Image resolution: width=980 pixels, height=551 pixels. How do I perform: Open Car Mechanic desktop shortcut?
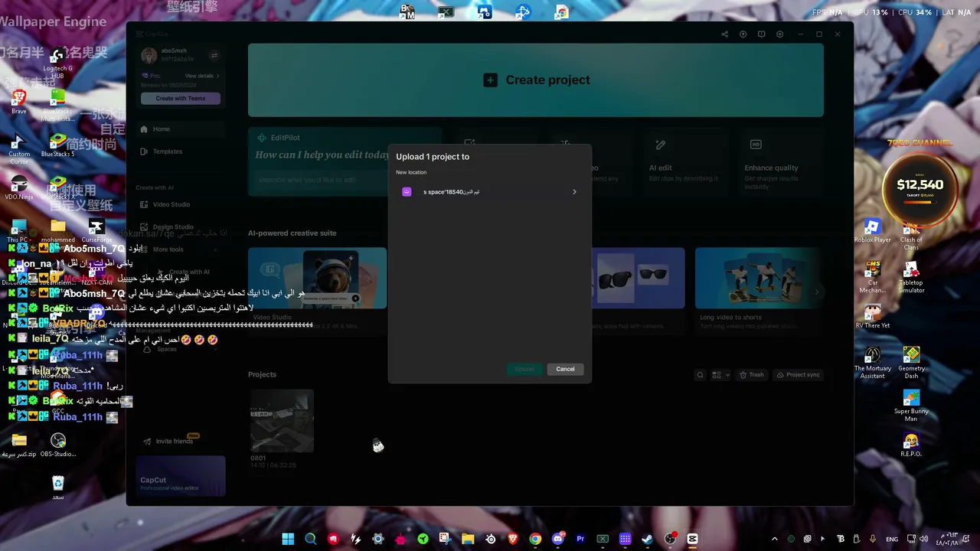pyautogui.click(x=873, y=277)
